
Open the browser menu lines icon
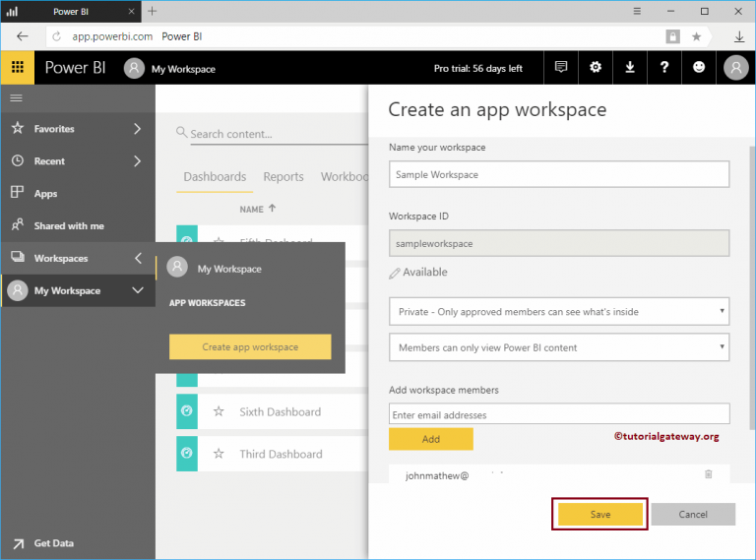pyautogui.click(x=637, y=11)
